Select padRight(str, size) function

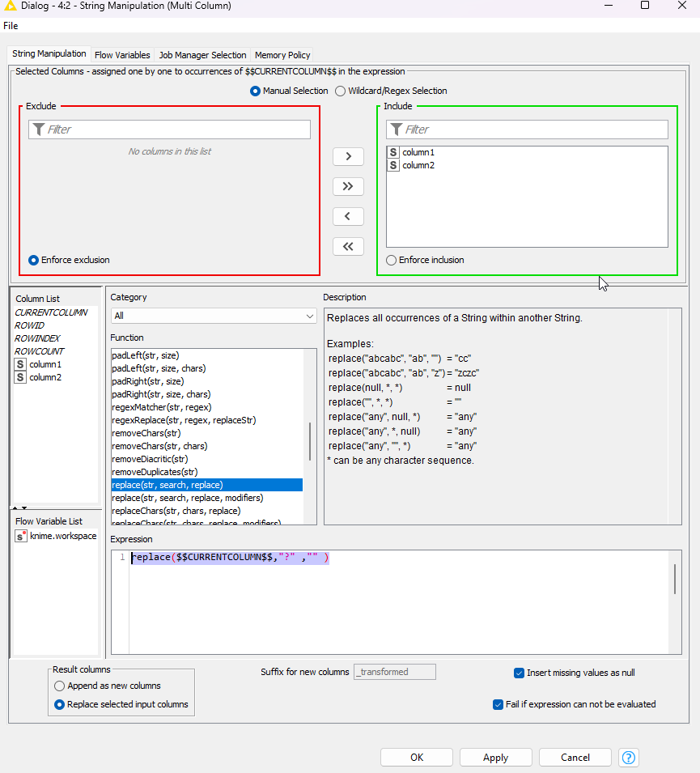[x=148, y=381]
